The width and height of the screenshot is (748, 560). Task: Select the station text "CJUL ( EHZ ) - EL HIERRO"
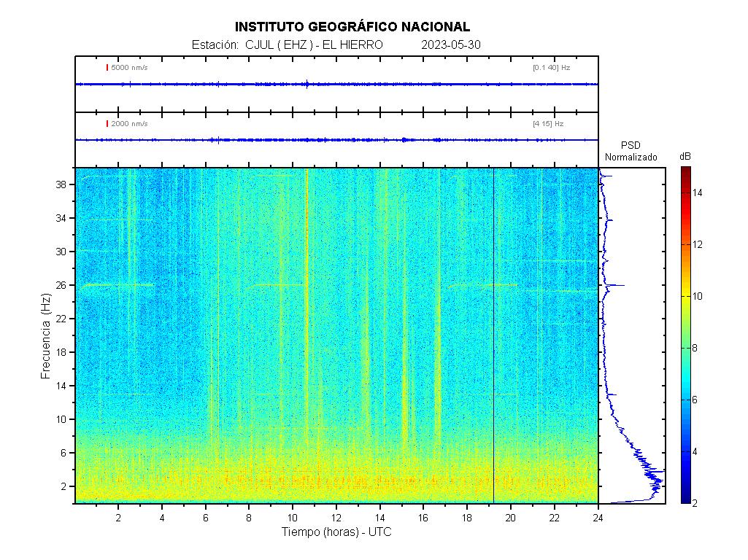(314, 44)
